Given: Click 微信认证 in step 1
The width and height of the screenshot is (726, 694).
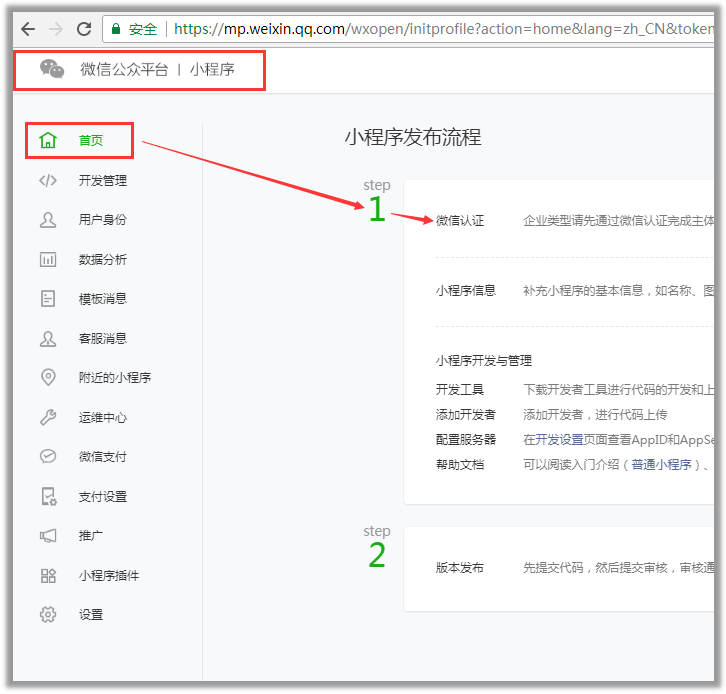Looking at the screenshot, I should (x=460, y=221).
